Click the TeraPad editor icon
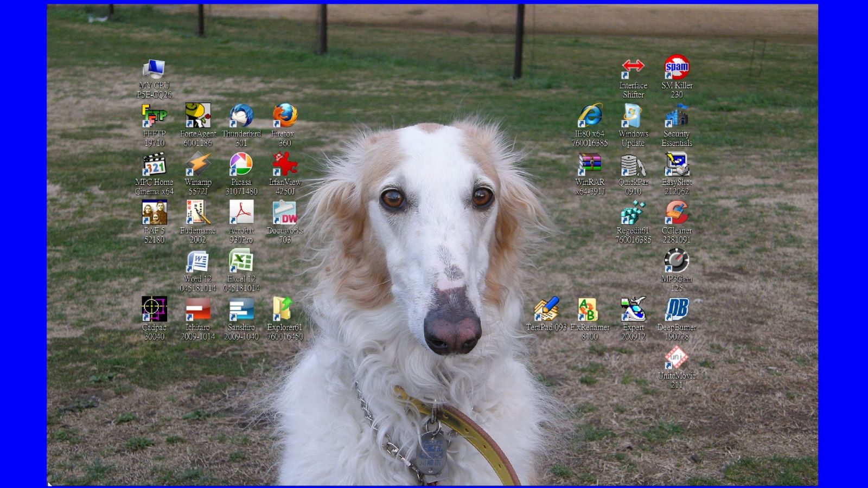This screenshot has width=868, height=488. click(546, 310)
